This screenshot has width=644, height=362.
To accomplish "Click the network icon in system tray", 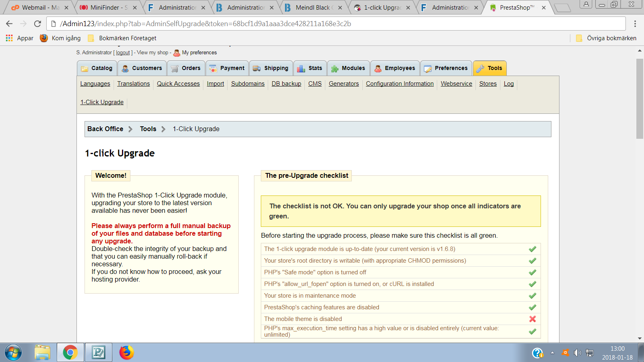I will (590, 353).
